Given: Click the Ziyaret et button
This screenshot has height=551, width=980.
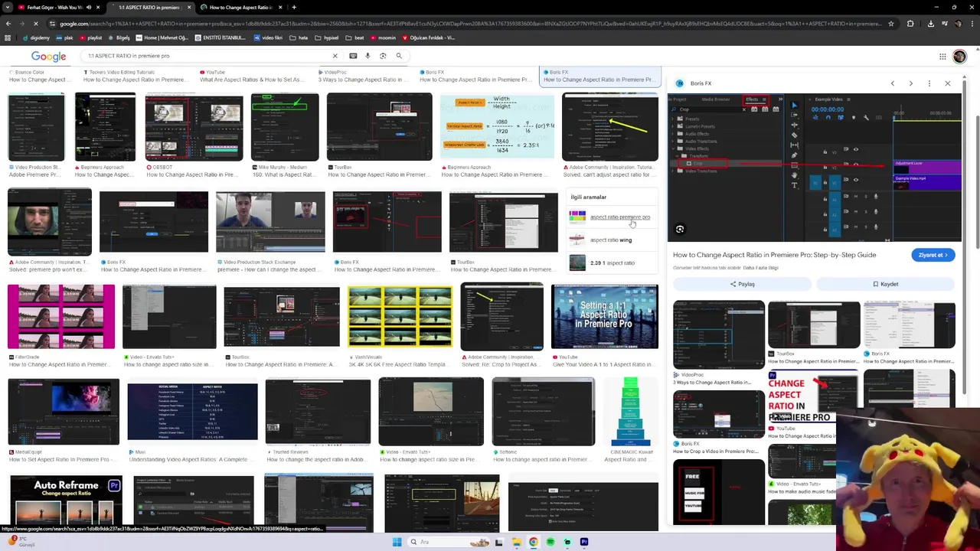Looking at the screenshot, I should pos(933,255).
